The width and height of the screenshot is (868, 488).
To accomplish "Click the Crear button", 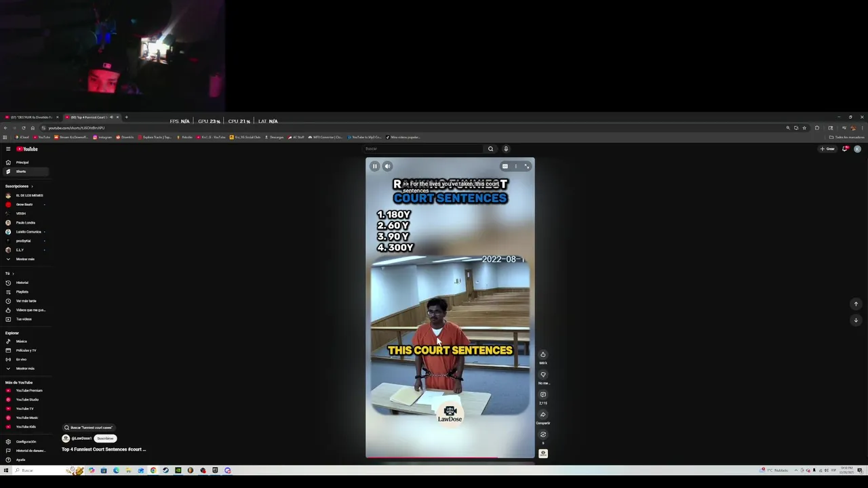I will point(827,149).
